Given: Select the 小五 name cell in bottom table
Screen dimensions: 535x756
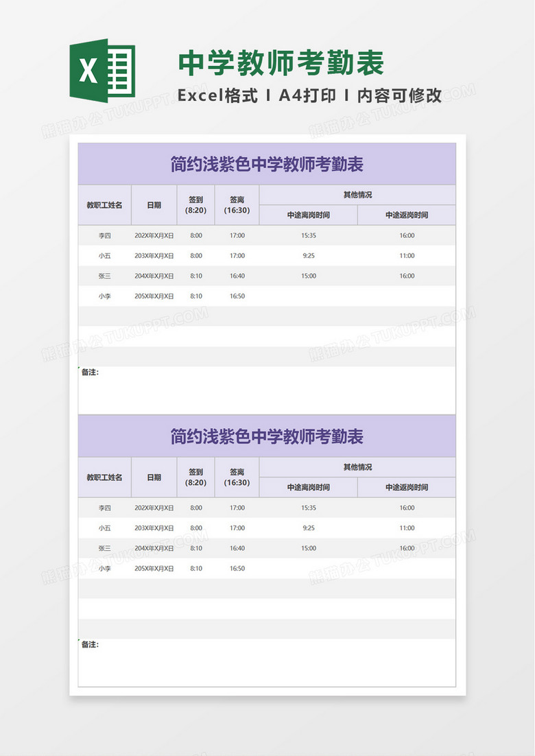Looking at the screenshot, I should click(x=104, y=528).
